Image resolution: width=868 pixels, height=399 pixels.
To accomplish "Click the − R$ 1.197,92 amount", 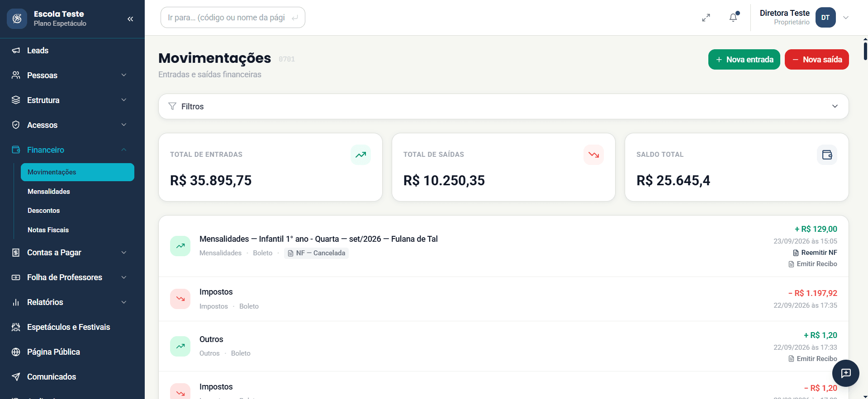I will click(x=812, y=293).
